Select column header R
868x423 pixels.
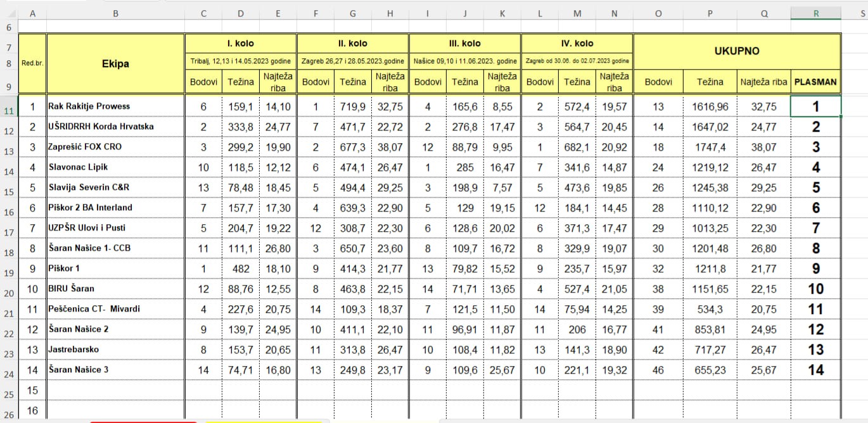click(816, 14)
